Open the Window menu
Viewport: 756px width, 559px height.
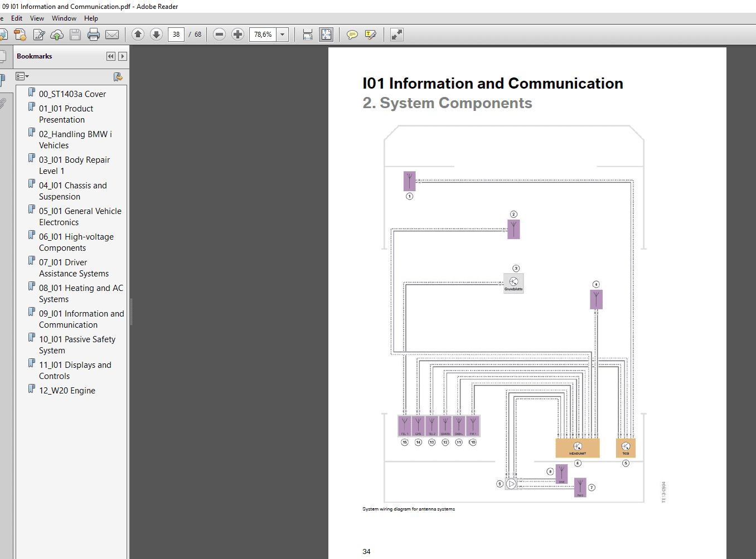[64, 18]
